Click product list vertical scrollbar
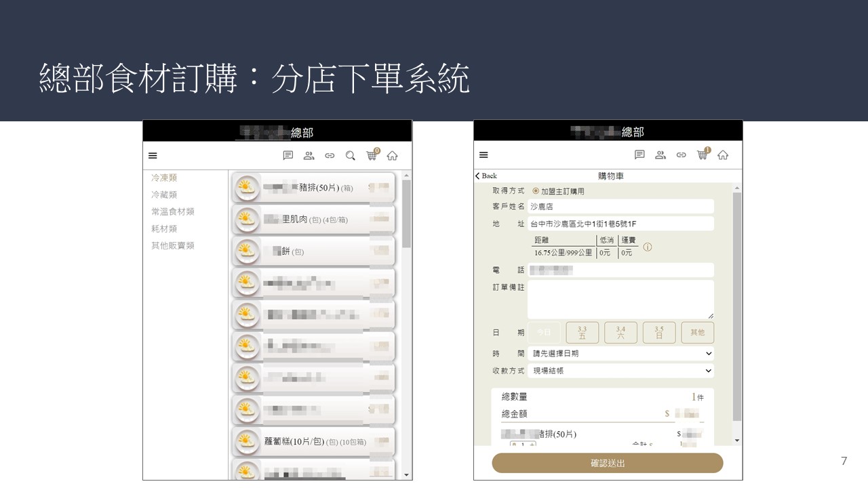The width and height of the screenshot is (868, 488). pyautogui.click(x=406, y=217)
